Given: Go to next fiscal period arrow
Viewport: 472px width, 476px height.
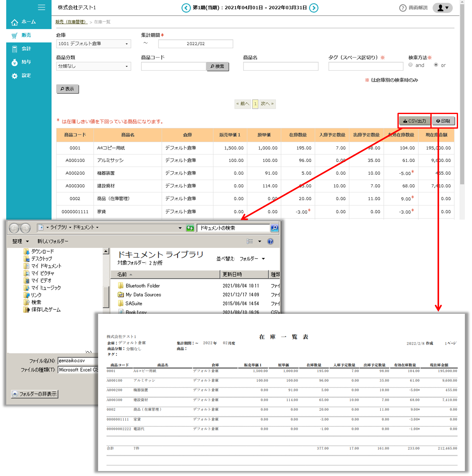Looking at the screenshot, I should [x=314, y=8].
